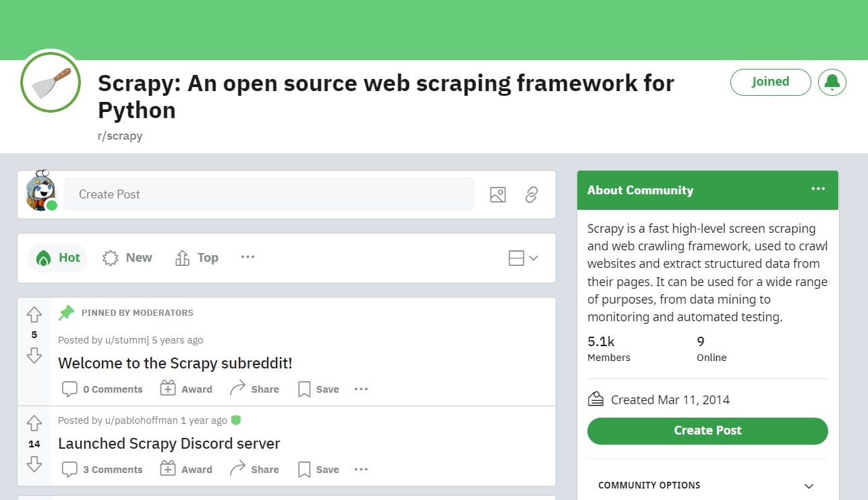
Task: Open more options on Discord server post
Action: pyautogui.click(x=361, y=470)
